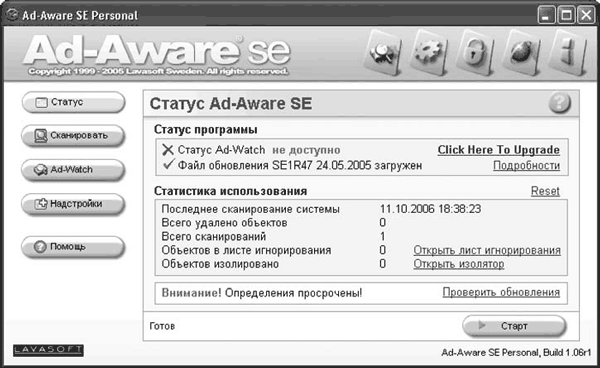Open settings gear icon in header
The width and height of the screenshot is (600, 368).
(x=429, y=54)
